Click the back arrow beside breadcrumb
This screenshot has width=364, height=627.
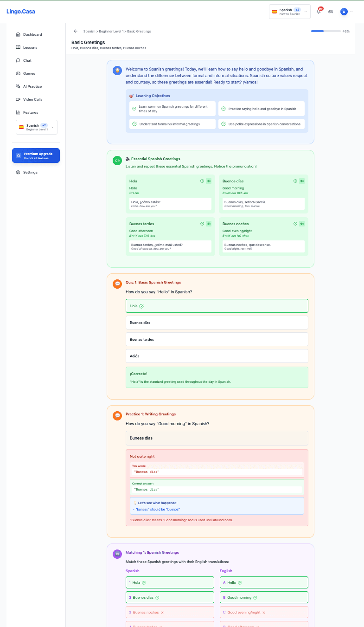(x=76, y=31)
